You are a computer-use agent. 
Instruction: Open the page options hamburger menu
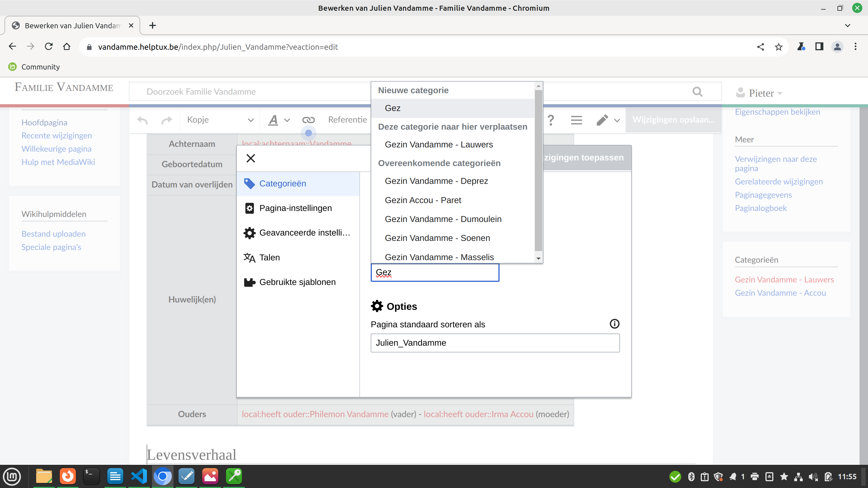click(576, 120)
